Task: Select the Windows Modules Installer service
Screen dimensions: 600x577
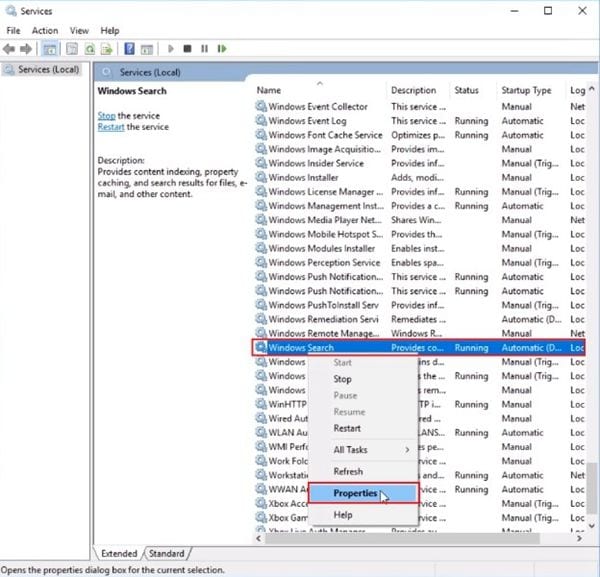Action: click(419, 248)
